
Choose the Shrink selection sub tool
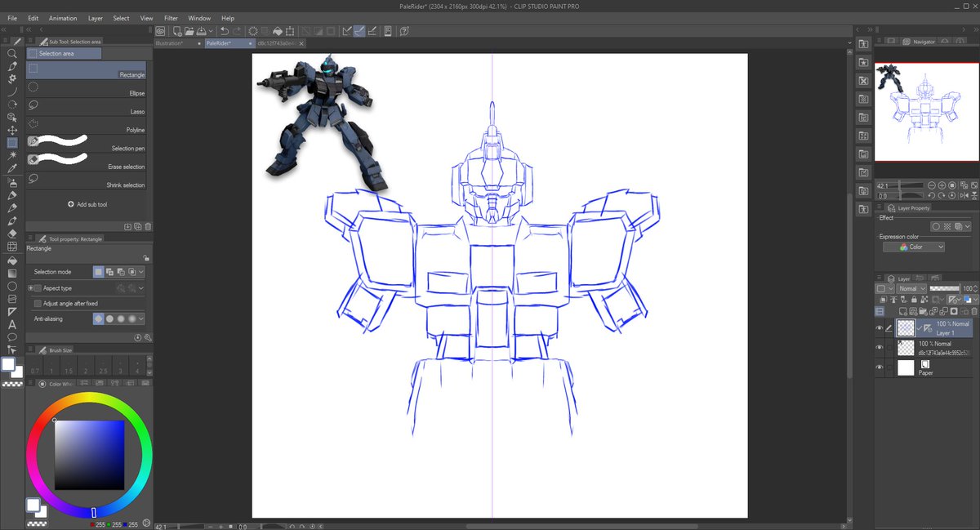click(x=87, y=181)
